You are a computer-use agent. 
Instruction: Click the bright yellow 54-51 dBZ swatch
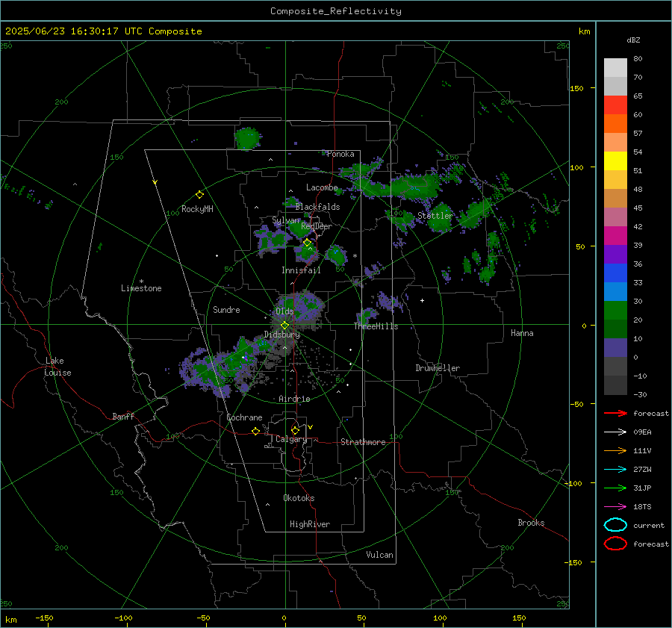point(615,161)
